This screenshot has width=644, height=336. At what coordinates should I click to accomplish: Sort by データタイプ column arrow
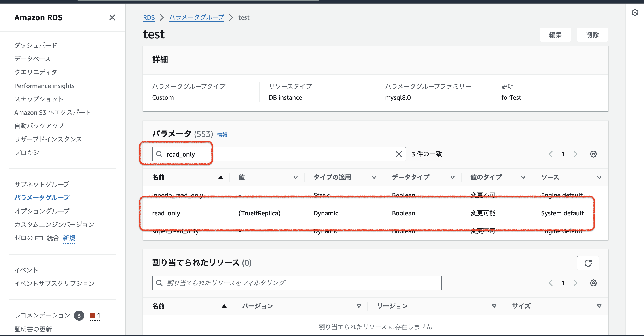tap(452, 177)
